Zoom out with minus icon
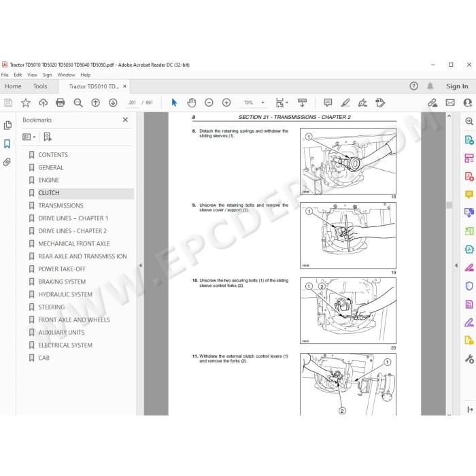Image resolution: width=476 pixels, height=476 pixels. [209, 103]
